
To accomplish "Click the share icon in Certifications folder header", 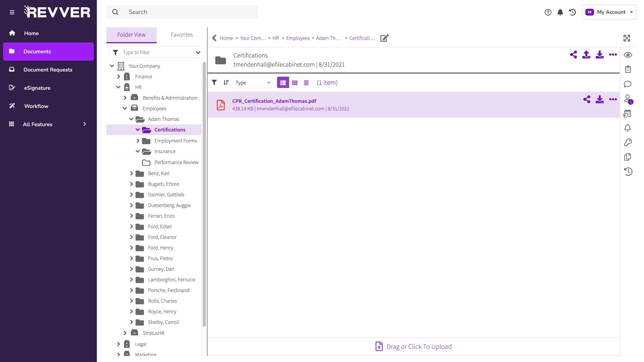I will 573,54.
